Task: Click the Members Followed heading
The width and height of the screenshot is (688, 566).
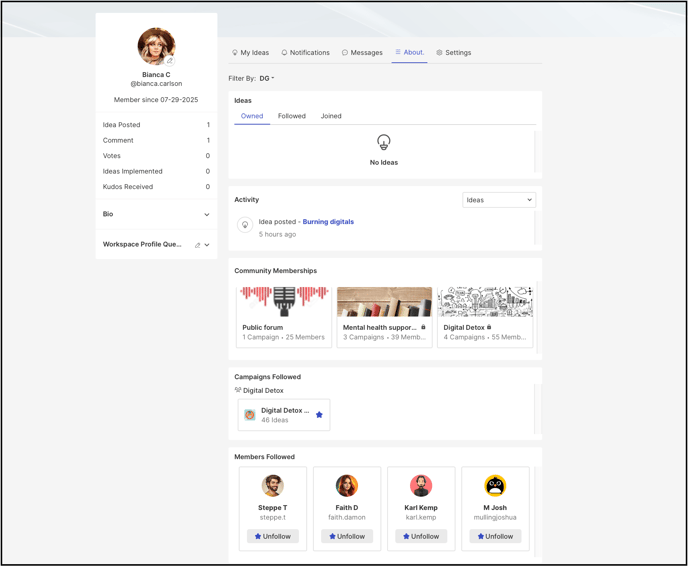Action: [265, 457]
